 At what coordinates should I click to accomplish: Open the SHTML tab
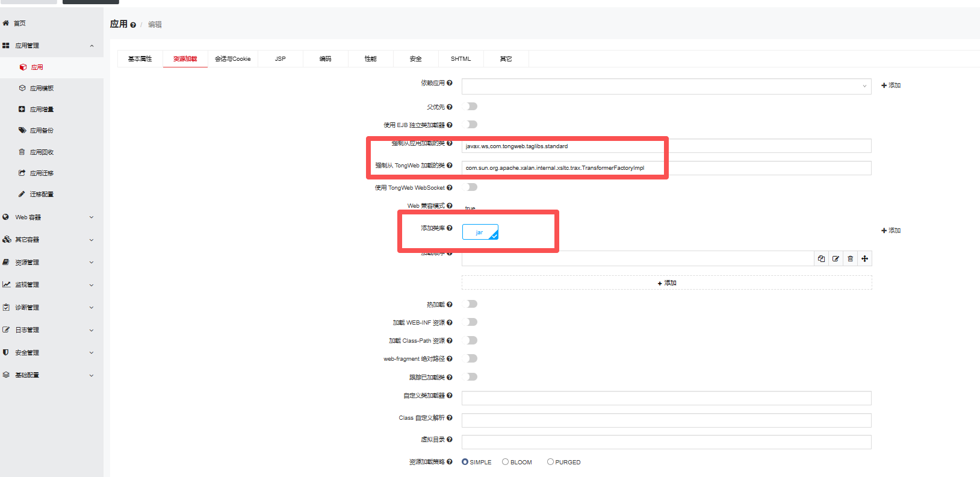(461, 59)
